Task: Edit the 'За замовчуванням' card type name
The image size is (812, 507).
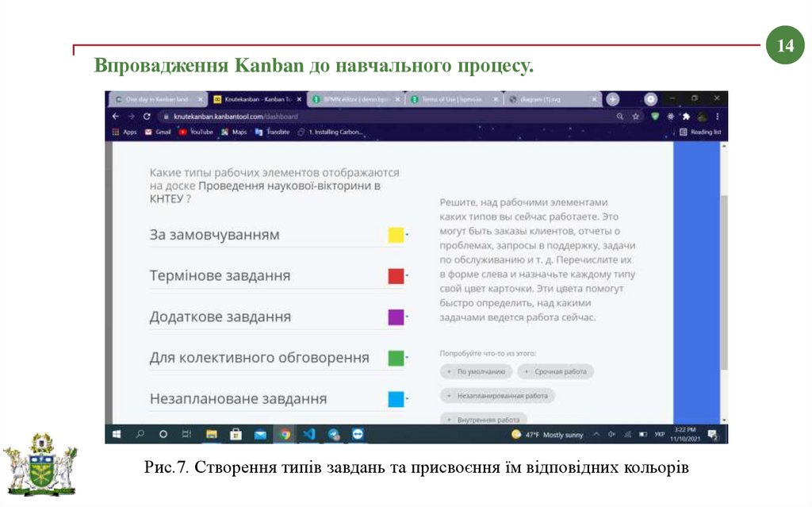Action: (x=266, y=235)
